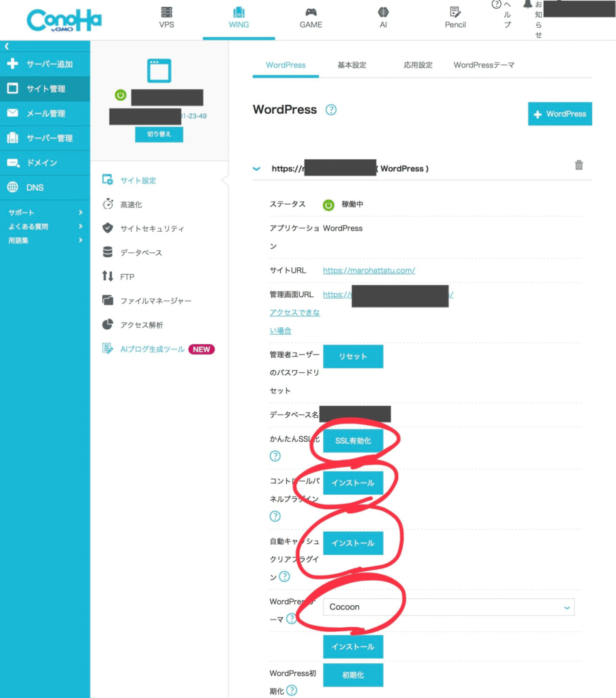This screenshot has width=616, height=698.
Task: Select the AI service icon
Action: (x=384, y=12)
